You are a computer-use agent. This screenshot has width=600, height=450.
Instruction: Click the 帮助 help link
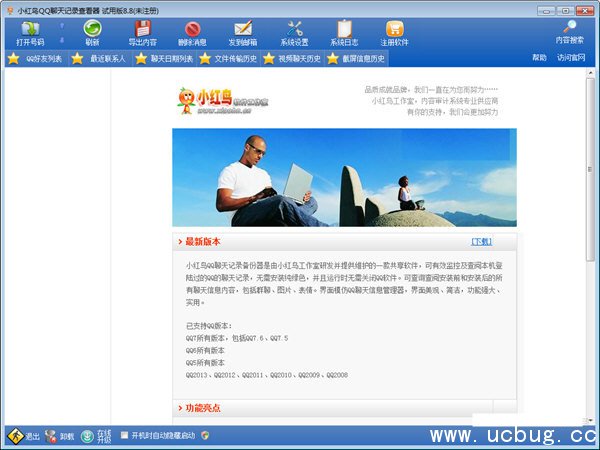pos(539,58)
